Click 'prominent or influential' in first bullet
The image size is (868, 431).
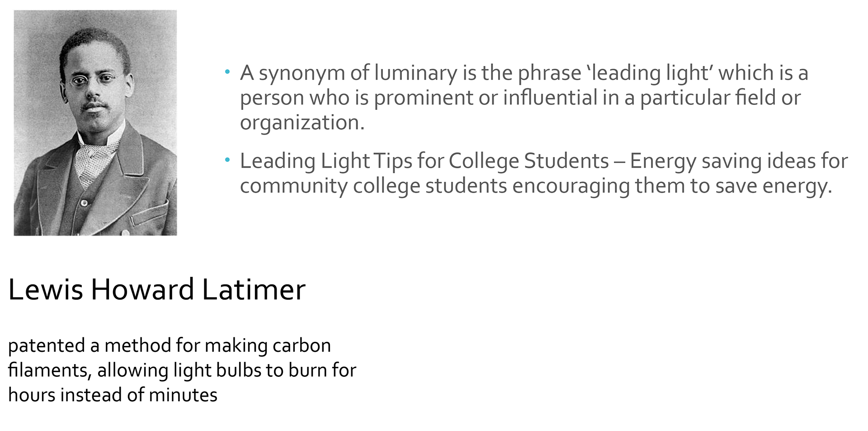tap(486, 98)
